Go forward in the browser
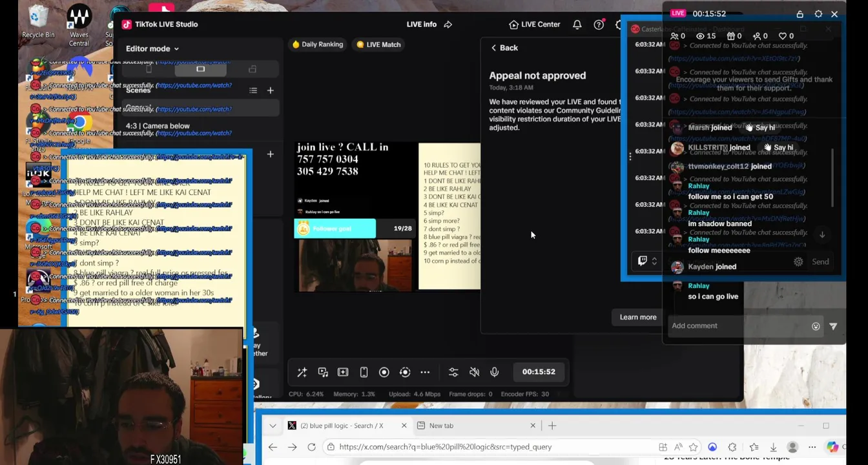868x465 pixels. click(292, 447)
